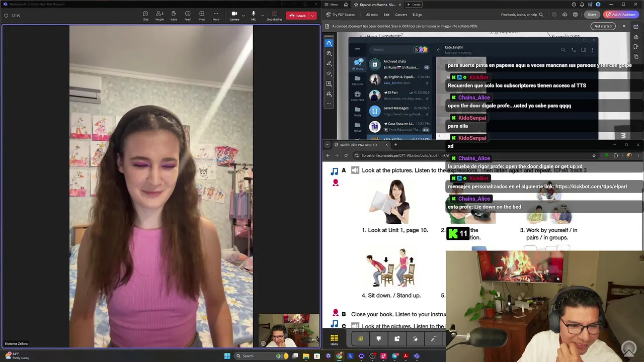Stop sharing the screen in Teams
The image size is (644, 362).
(275, 16)
